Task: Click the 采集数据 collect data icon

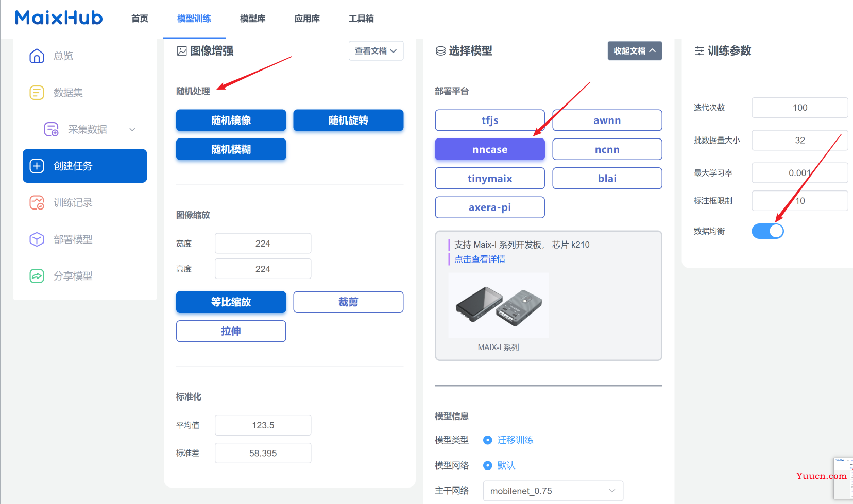Action: click(51, 129)
